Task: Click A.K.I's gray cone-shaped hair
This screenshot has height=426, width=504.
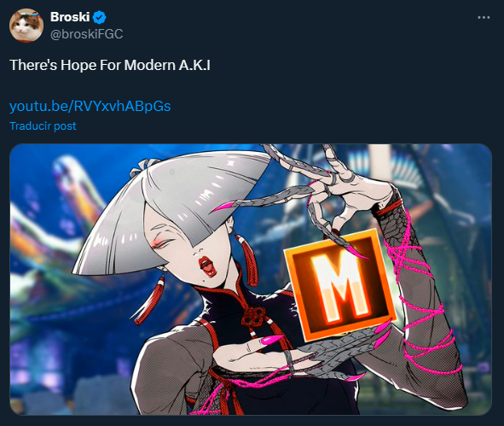Action: 171,209
